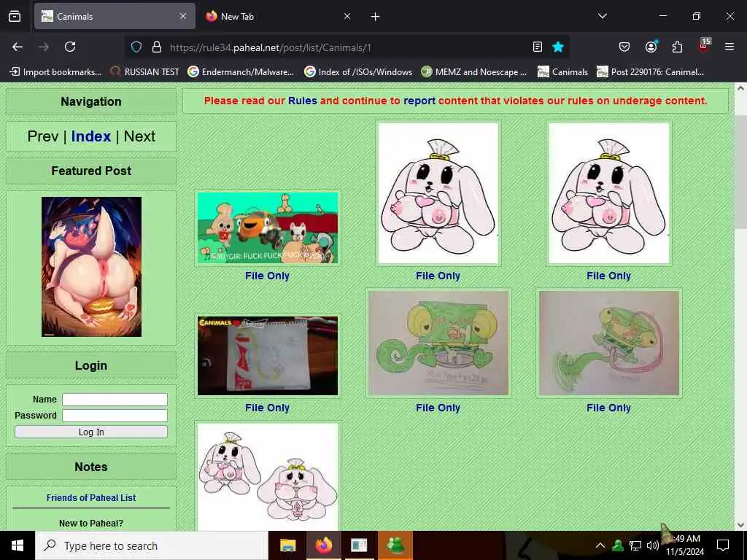The width and height of the screenshot is (747, 560).
Task: Open the Endermanch/Malware bookmark
Action: [x=241, y=72]
